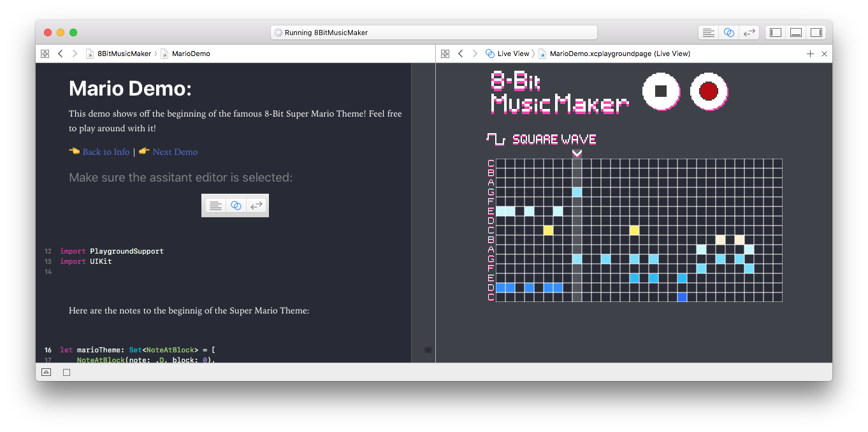Viewport: 868px width, 432px height.
Task: Open the MarioDemo.xcplaygroundpage (Live View) breadcrumb
Action: click(614, 54)
